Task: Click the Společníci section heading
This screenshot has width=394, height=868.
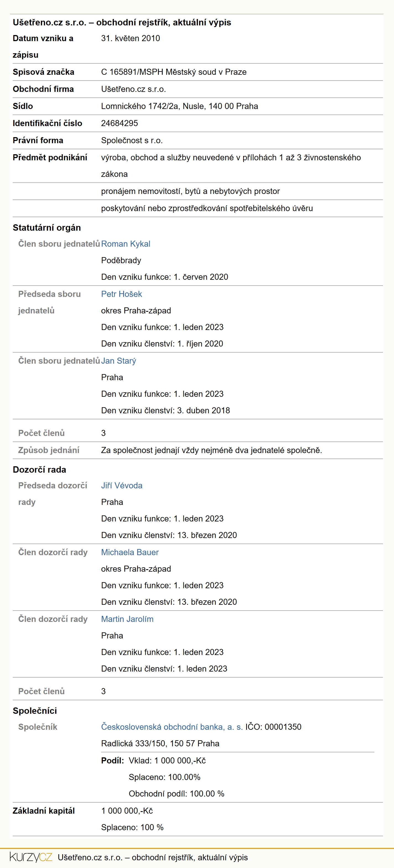Action: (35, 711)
